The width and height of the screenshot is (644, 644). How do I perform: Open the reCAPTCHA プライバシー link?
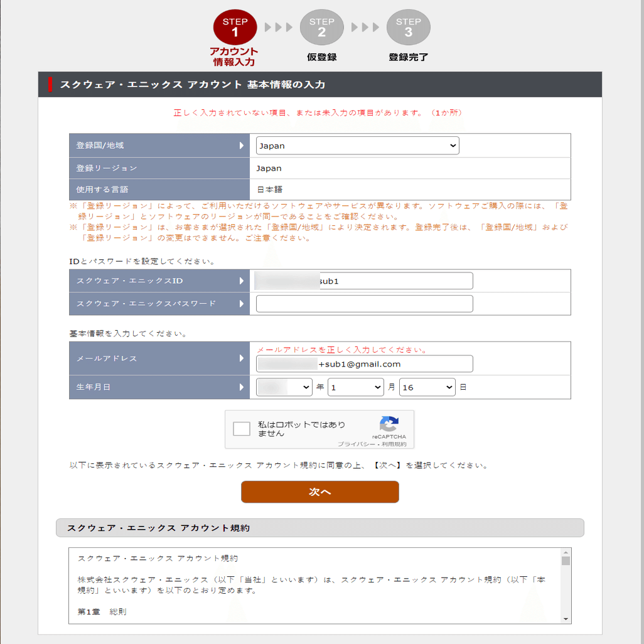tap(356, 444)
